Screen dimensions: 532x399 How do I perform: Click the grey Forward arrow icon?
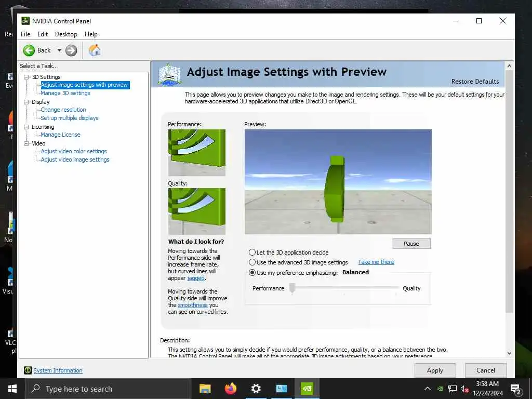pyautogui.click(x=71, y=50)
